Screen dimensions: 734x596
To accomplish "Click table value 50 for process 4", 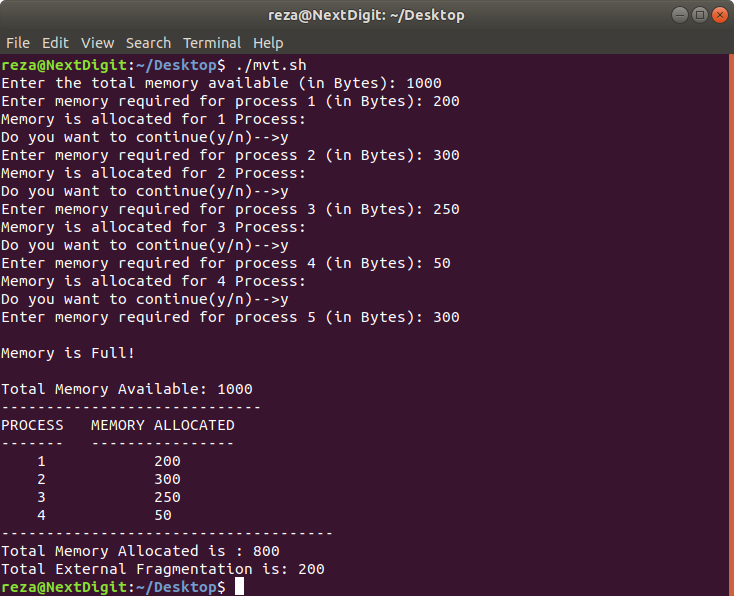I will tap(163, 515).
